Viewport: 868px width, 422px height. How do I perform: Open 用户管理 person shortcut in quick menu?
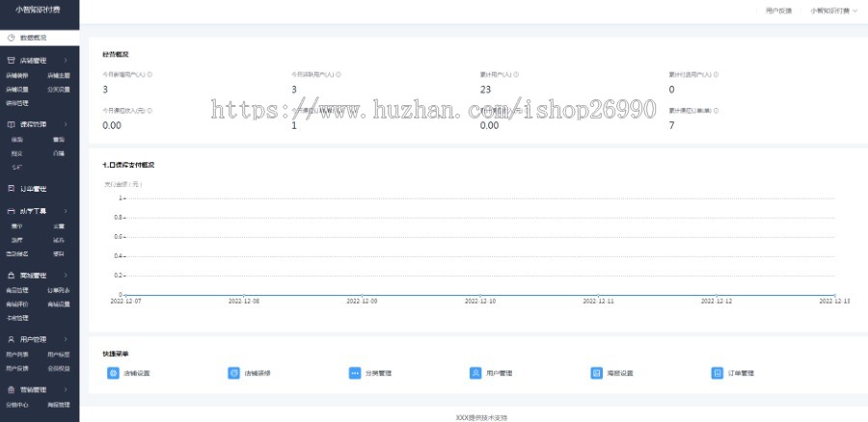click(475, 373)
